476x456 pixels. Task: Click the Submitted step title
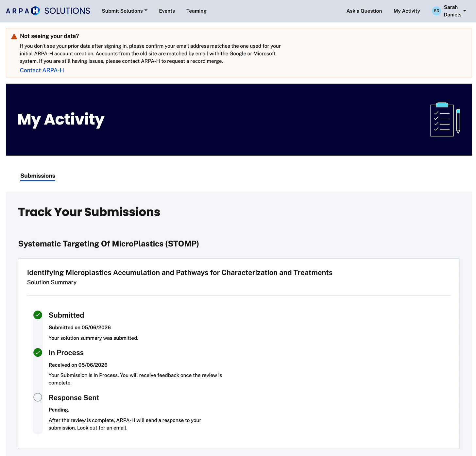[66, 315]
